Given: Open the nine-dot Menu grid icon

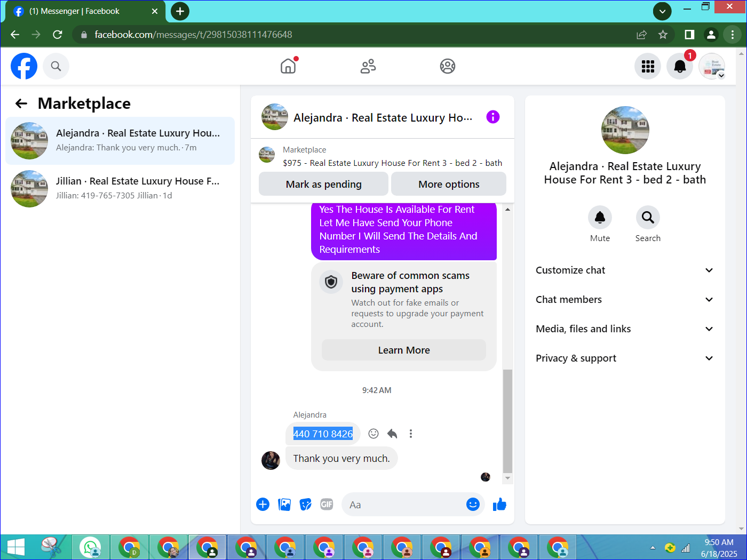Looking at the screenshot, I should 648,66.
